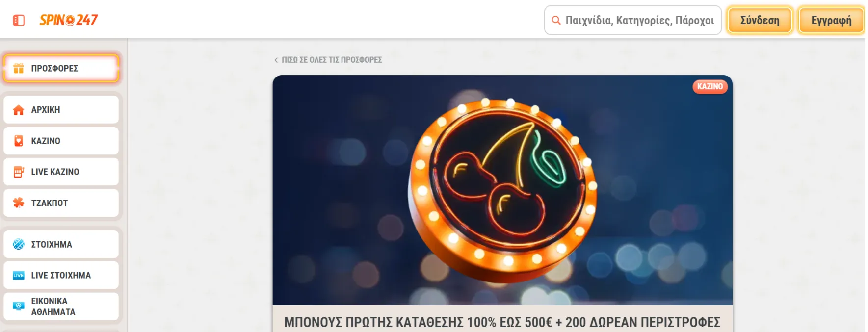Click the neon cherry promo banner
Image resolution: width=868 pixels, height=332 pixels.
coord(502,190)
